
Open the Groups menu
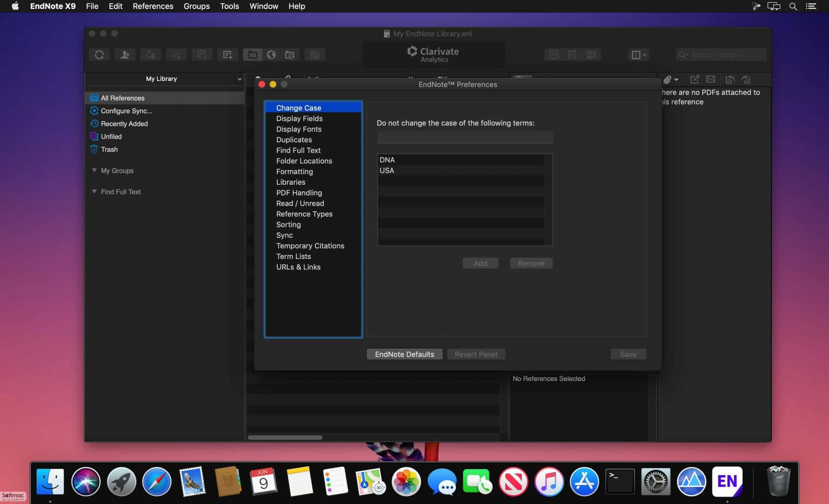(197, 6)
